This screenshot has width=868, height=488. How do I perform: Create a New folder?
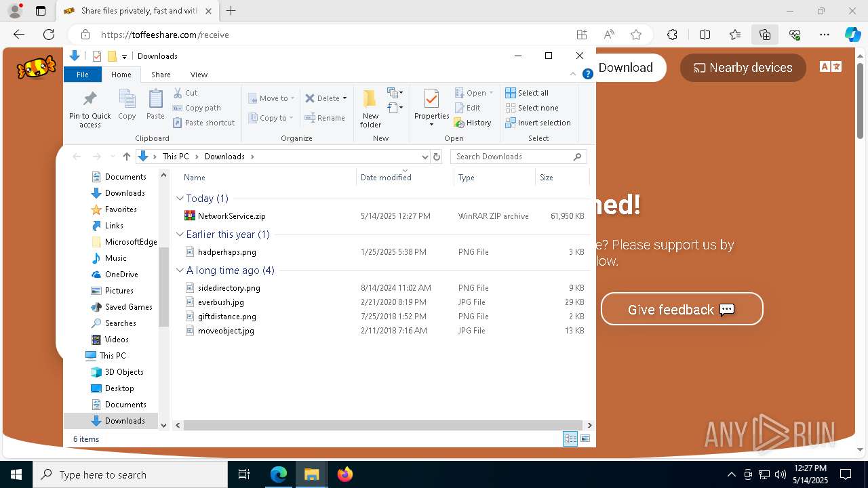[x=370, y=108]
